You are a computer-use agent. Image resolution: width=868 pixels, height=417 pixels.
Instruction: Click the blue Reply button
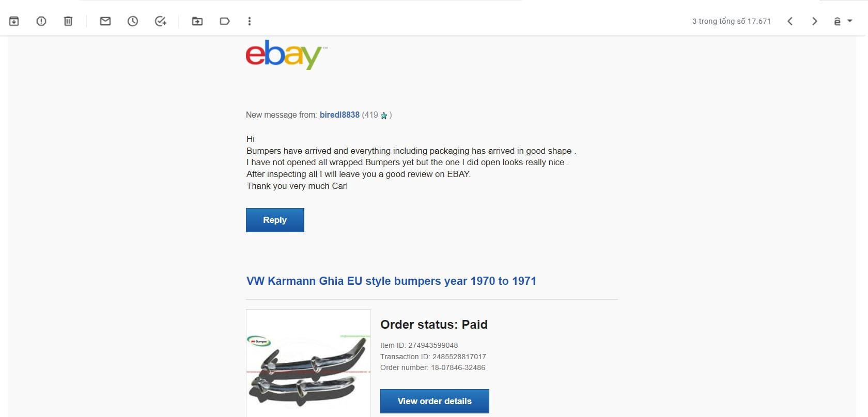click(x=275, y=220)
